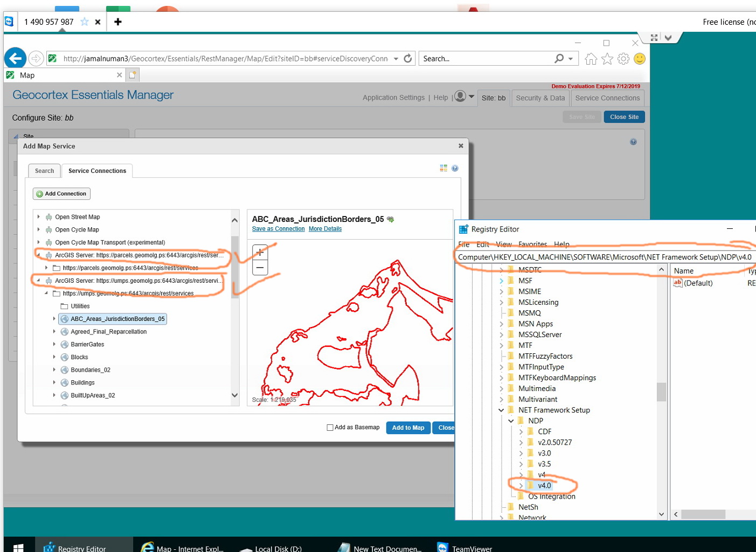This screenshot has width=756, height=552.
Task: Expand the Open Street Map connection
Action: 39,217
